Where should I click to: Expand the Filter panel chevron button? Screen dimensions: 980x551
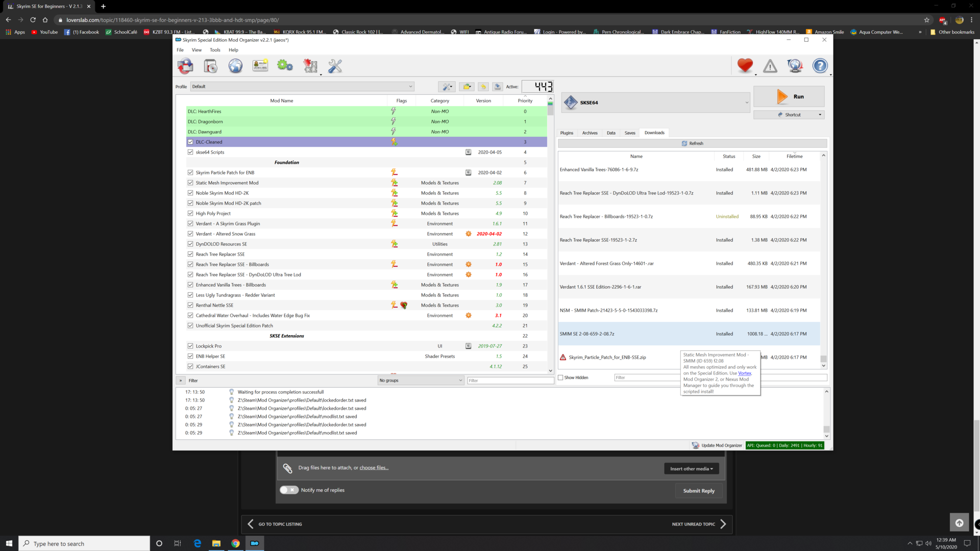click(180, 381)
